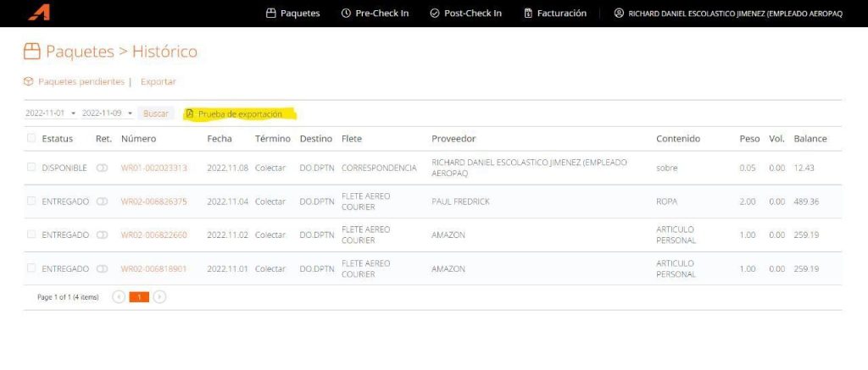Click the user profile icon in top bar

tap(619, 14)
